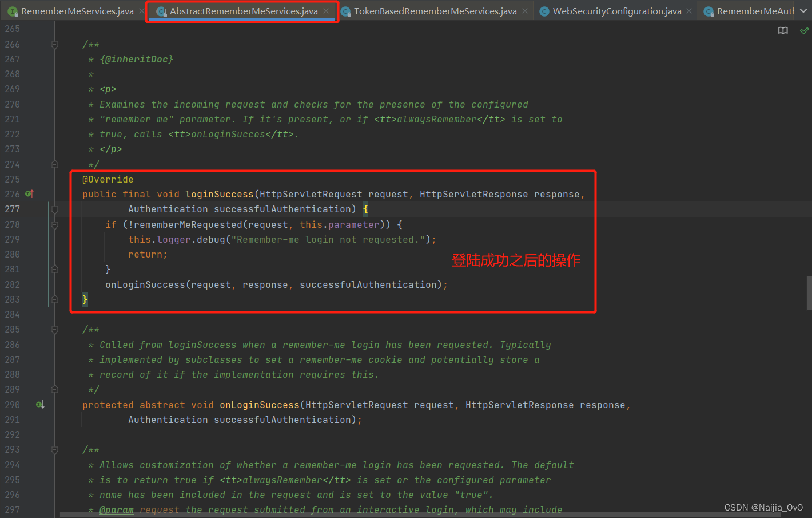The image size is (812, 518).
Task: Close the WebSecurityConfiguration.java tab
Action: coord(689,11)
